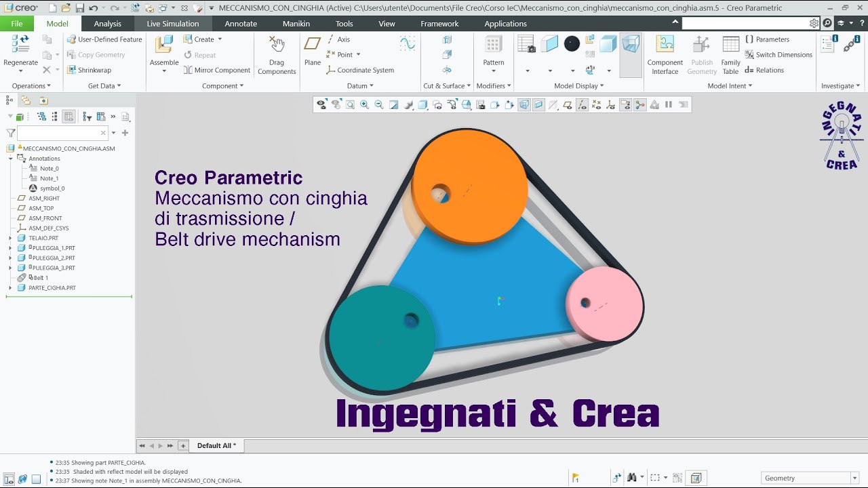
Task: Switch to the Analysis tab
Action: point(107,24)
